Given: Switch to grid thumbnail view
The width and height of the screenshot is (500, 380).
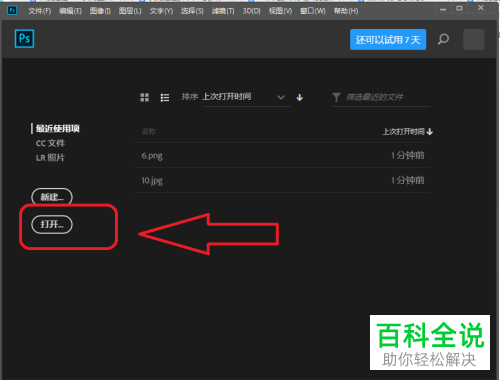Looking at the screenshot, I should [x=145, y=97].
